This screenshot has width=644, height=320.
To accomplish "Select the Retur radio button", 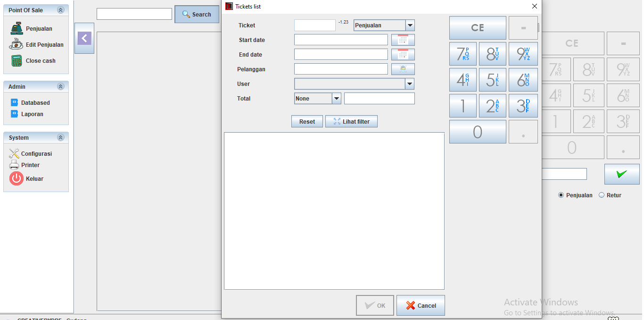I will pyautogui.click(x=602, y=195).
